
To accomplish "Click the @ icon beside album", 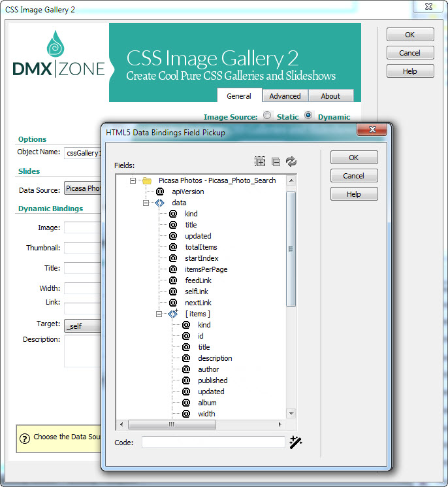I will pos(186,403).
